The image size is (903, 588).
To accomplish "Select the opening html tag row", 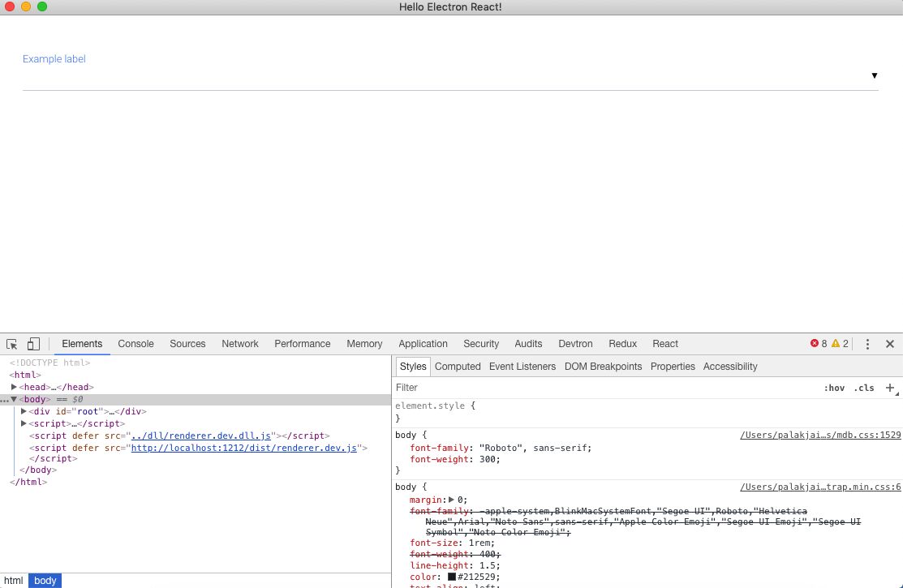I will click(x=25, y=375).
